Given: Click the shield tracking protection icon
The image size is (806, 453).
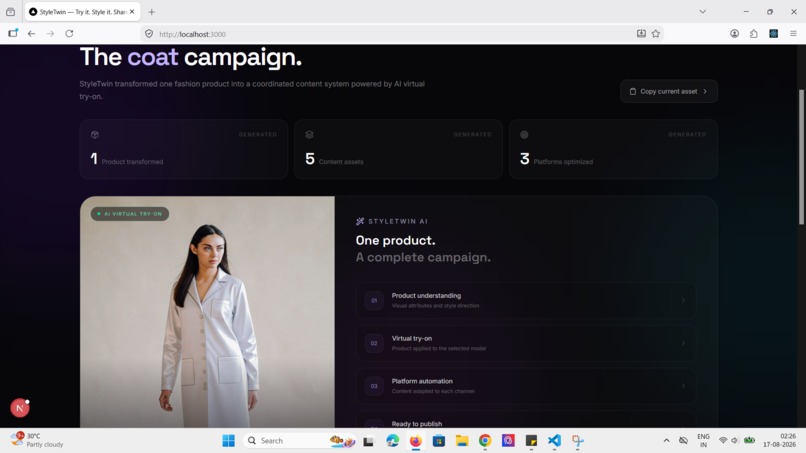Looking at the screenshot, I should click(x=149, y=34).
